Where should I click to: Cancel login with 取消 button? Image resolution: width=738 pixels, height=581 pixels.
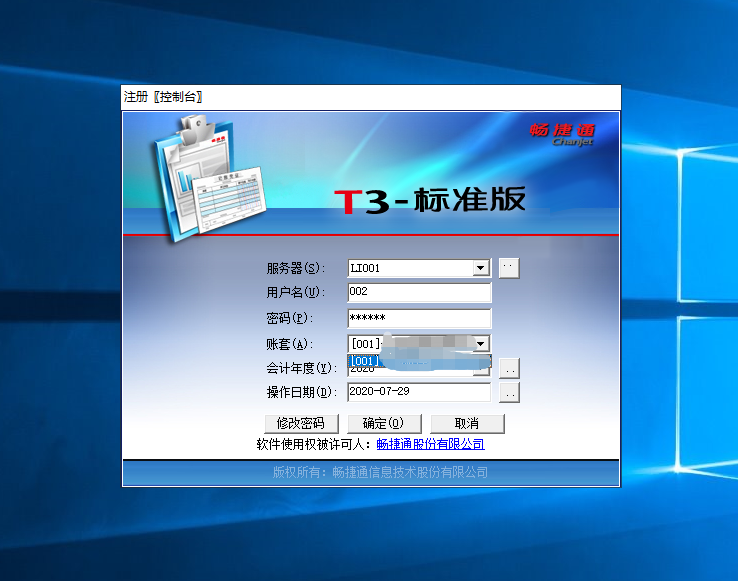(467, 423)
